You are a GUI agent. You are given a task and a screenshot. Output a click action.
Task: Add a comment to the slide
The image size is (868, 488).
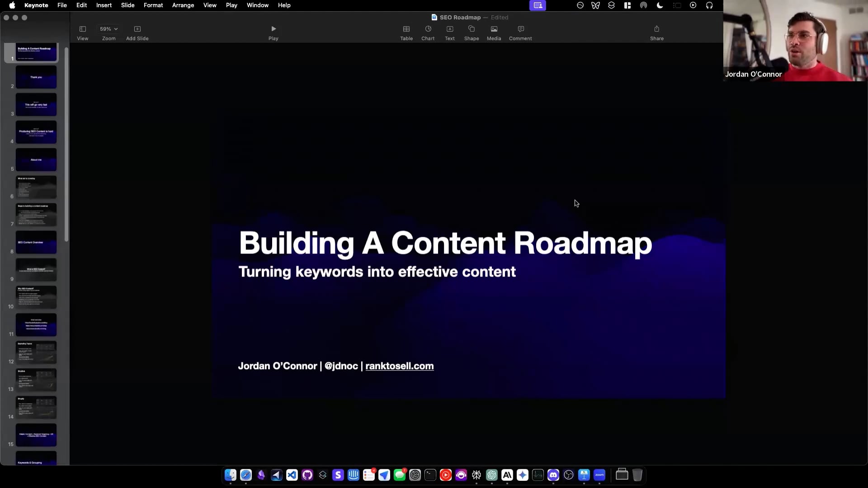(x=520, y=32)
